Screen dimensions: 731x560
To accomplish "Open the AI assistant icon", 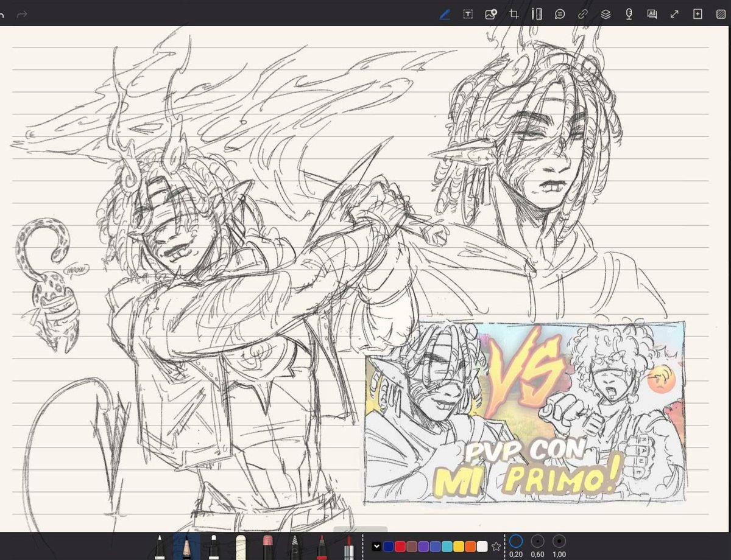I will coord(652,14).
